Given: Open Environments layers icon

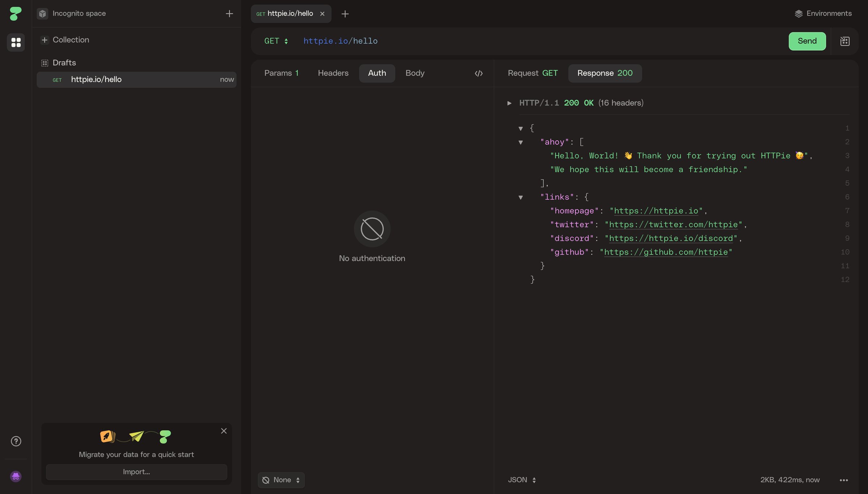Looking at the screenshot, I should [x=799, y=14].
